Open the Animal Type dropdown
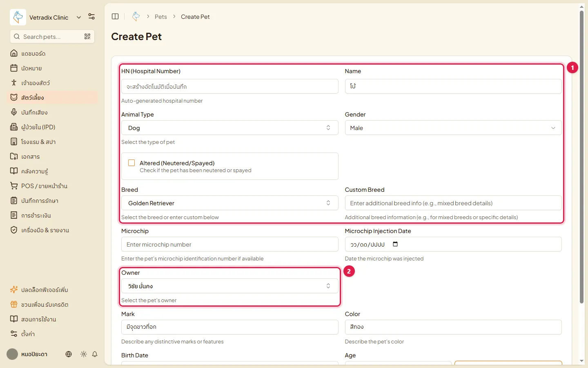 coord(229,128)
